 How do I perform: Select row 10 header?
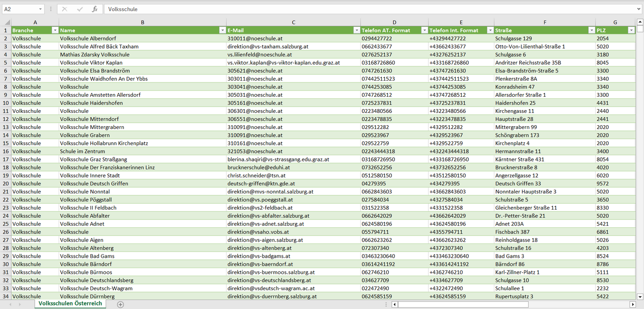[x=5, y=103]
